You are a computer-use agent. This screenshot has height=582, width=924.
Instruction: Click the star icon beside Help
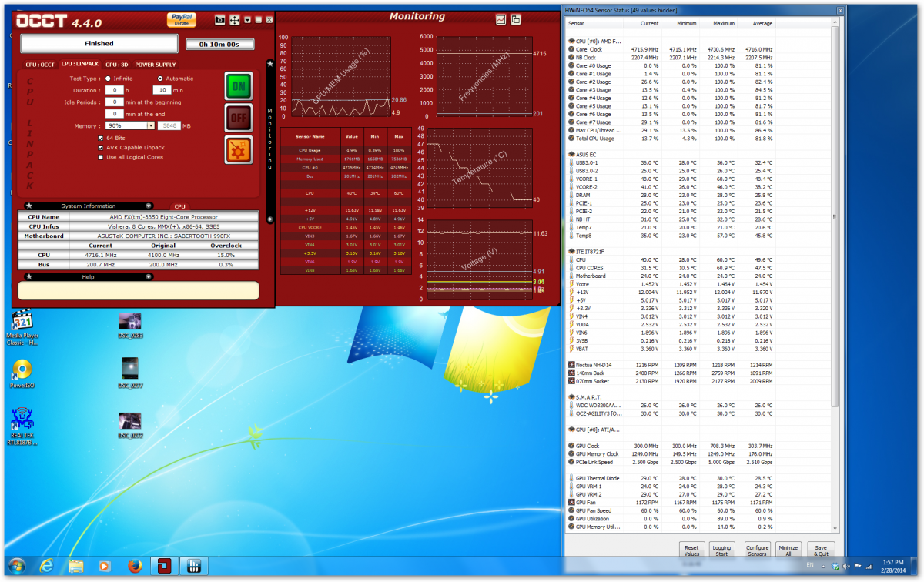tap(28, 276)
